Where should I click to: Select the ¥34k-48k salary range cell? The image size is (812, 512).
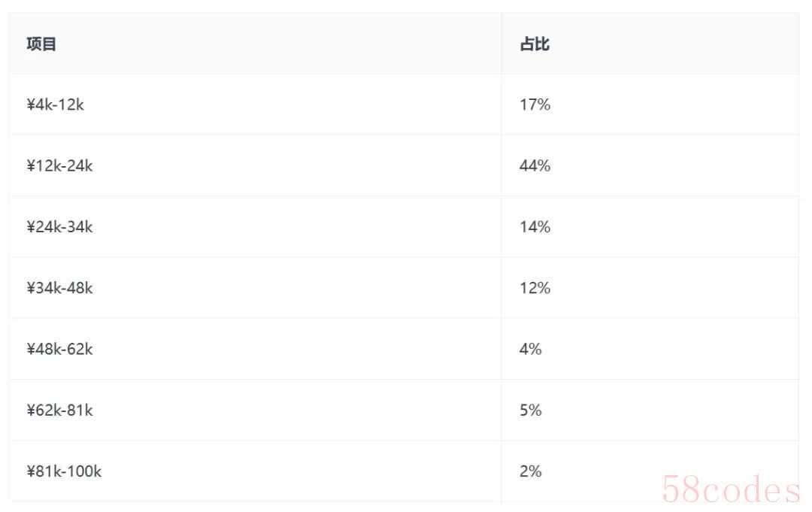coord(60,288)
